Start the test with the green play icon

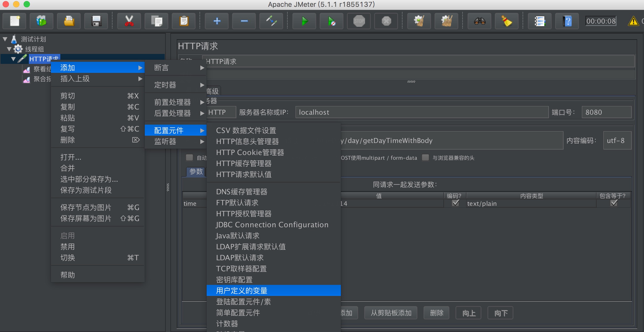[x=304, y=21]
